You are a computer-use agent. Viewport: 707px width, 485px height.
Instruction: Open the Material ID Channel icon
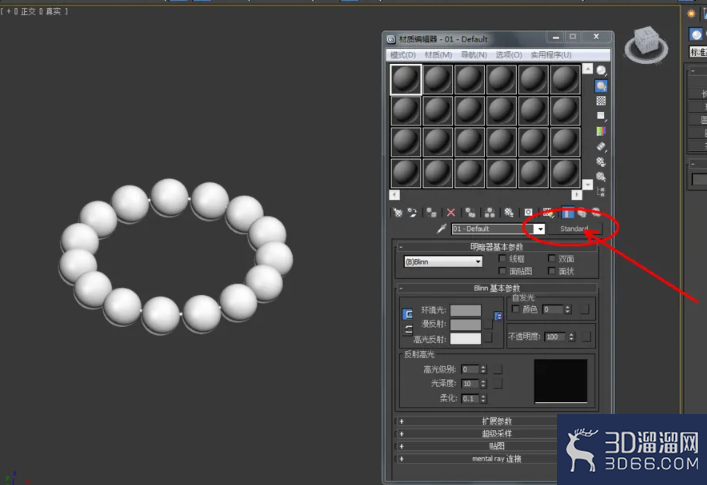(x=528, y=212)
